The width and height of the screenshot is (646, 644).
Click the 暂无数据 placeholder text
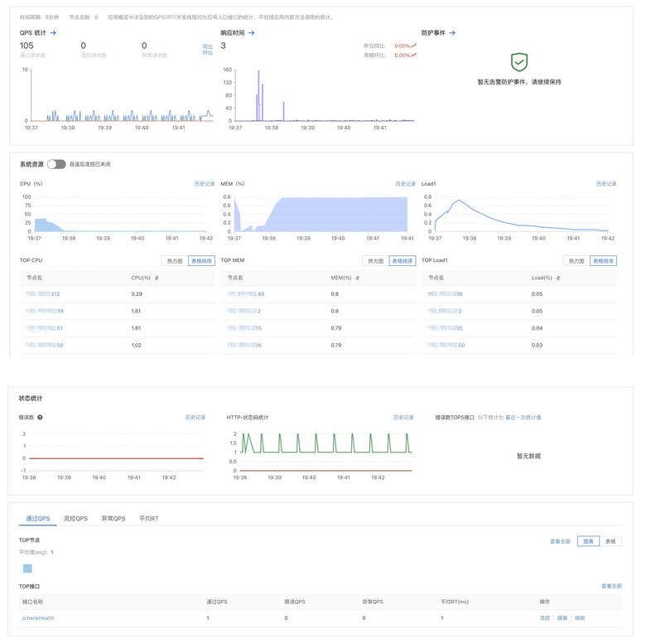click(528, 456)
